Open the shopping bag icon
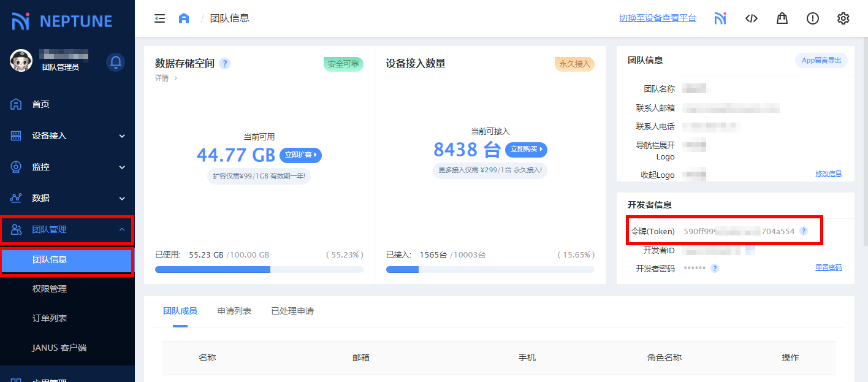The width and height of the screenshot is (868, 382). point(782,18)
